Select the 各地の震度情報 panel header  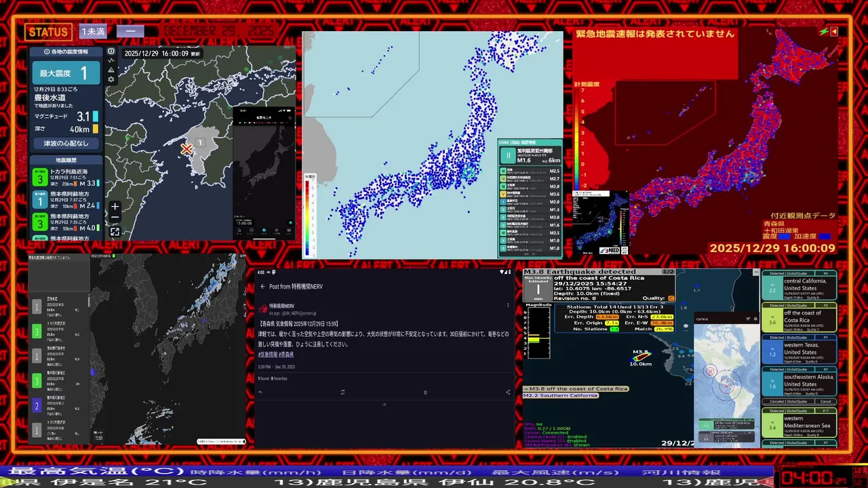pyautogui.click(x=66, y=52)
